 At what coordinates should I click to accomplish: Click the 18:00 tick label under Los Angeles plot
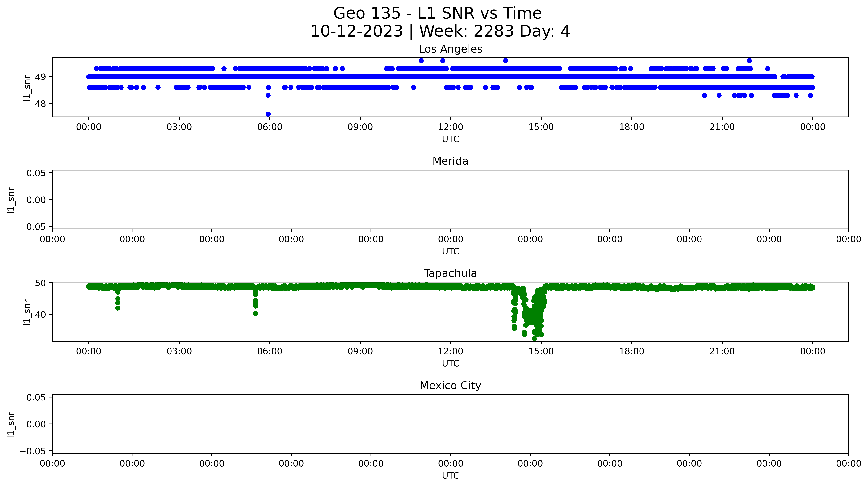click(631, 127)
